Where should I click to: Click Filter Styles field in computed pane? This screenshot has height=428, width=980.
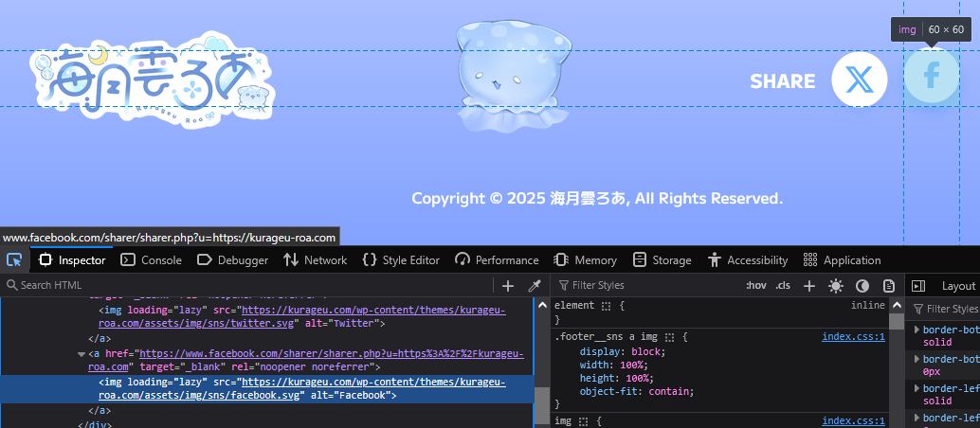[x=947, y=309]
